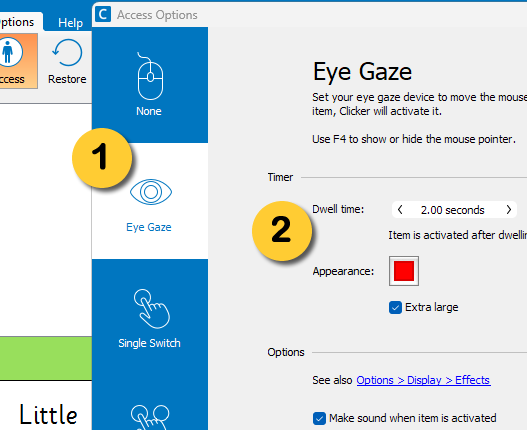
Task: Increase dwell time with right arrow
Action: coord(509,210)
